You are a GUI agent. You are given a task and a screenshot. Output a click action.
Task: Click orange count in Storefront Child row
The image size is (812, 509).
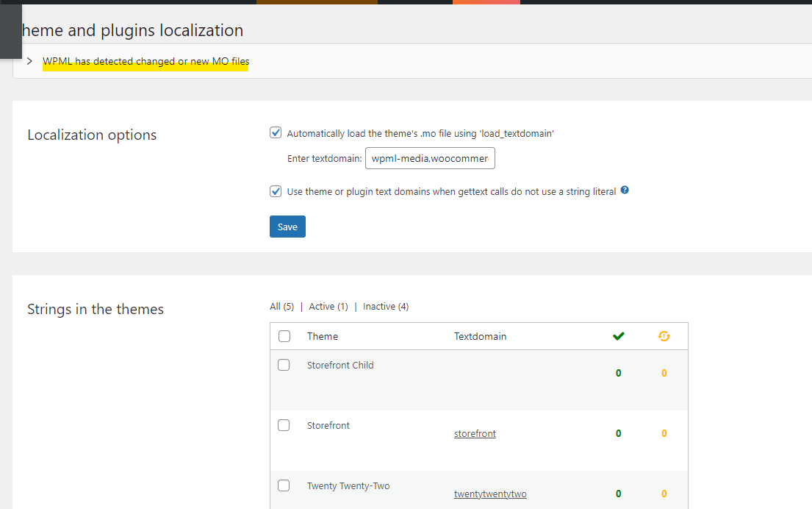664,373
